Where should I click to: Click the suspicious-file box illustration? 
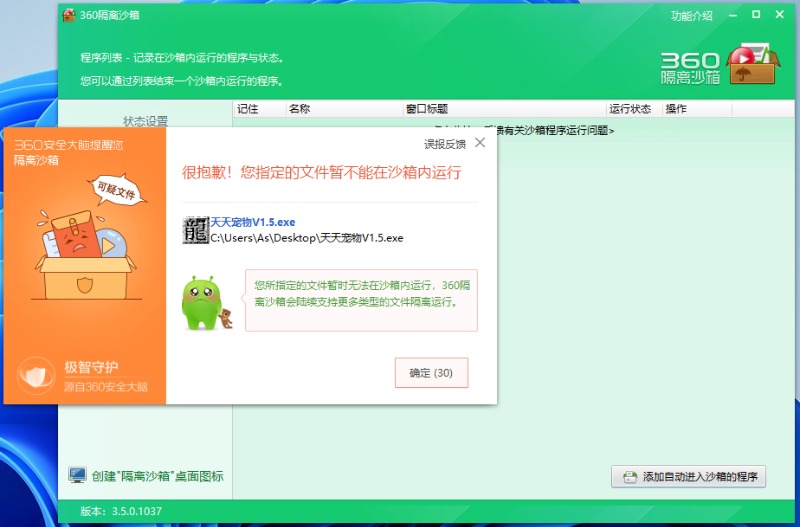[x=84, y=246]
